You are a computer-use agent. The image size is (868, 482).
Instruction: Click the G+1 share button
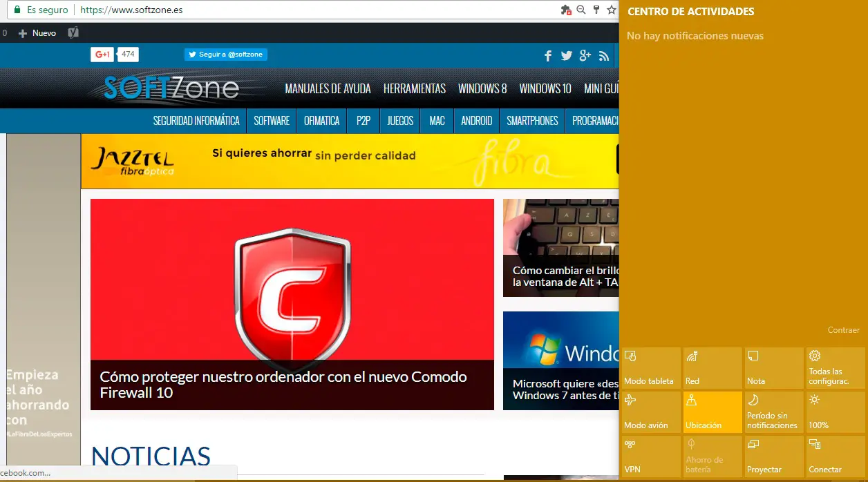click(x=102, y=55)
